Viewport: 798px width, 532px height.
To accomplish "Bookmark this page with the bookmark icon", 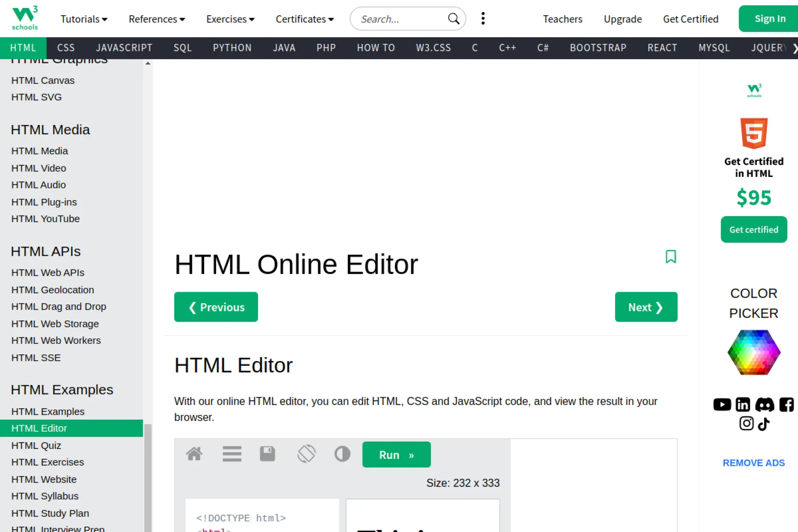I will click(671, 257).
